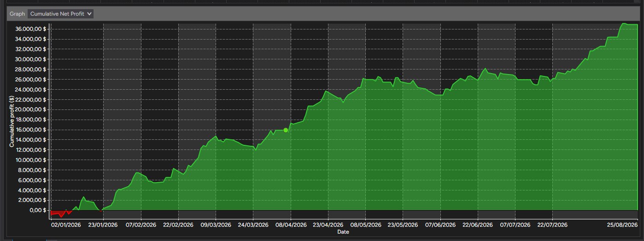Click the 23/04/2026 date label

tap(328, 225)
